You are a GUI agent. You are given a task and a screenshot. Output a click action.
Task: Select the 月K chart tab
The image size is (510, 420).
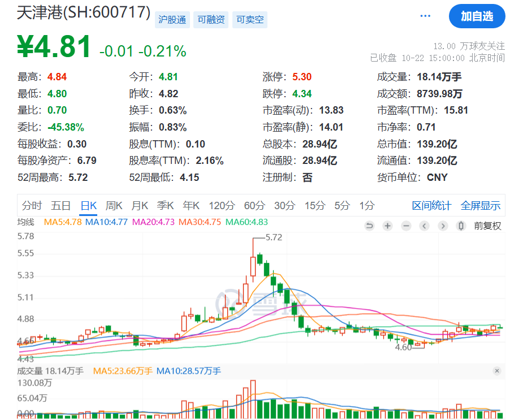pos(140,205)
